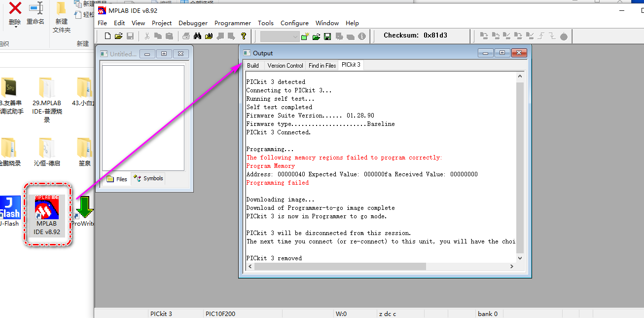Click the red X delete icon in Explorer

pos(15,8)
